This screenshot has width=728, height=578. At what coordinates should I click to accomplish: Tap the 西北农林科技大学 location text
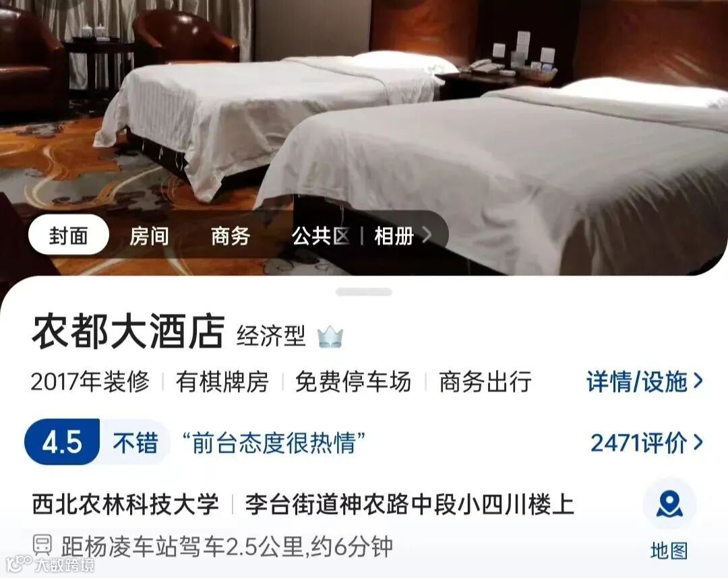coord(125,504)
